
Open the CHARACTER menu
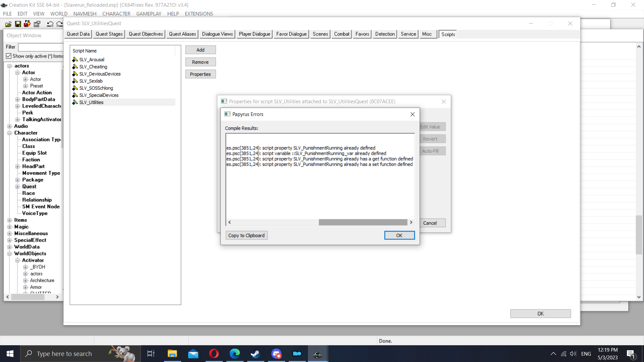pyautogui.click(x=116, y=14)
